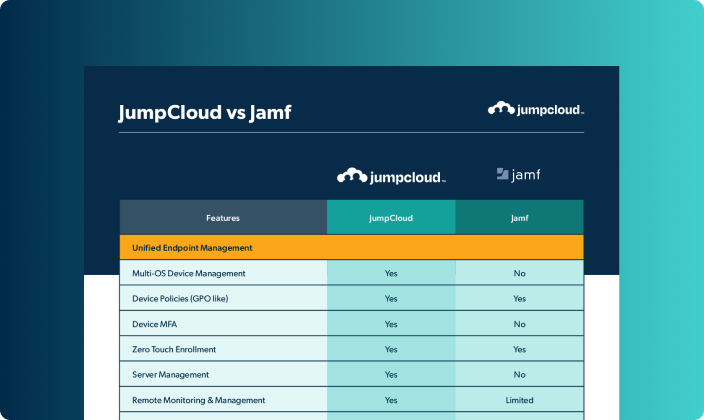Click JumpCloud's Yes for Remote Monitoring & Management
The height and width of the screenshot is (420, 704).
tap(391, 400)
